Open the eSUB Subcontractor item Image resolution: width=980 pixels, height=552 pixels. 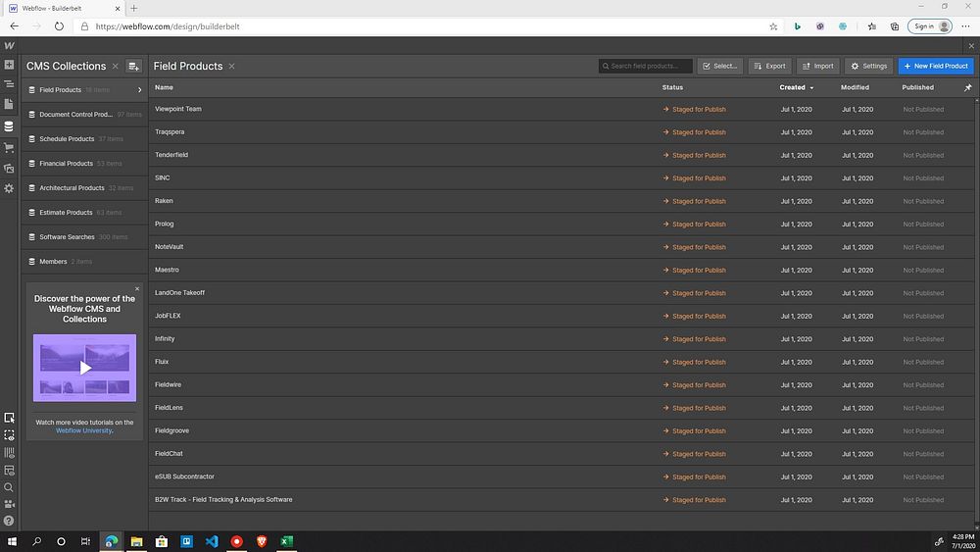coord(562,477)
